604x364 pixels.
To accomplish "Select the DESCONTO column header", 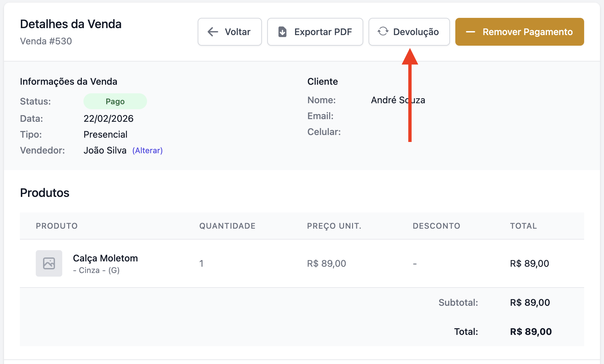I will (x=436, y=226).
